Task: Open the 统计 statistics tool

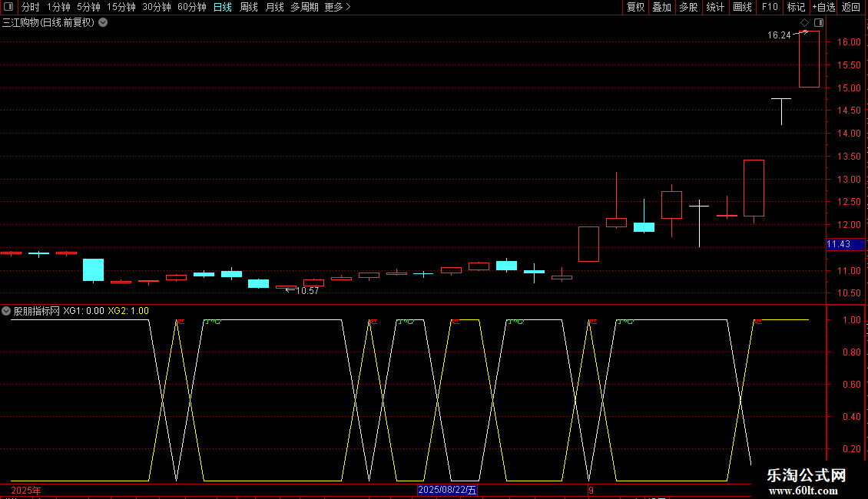Action: pos(714,7)
